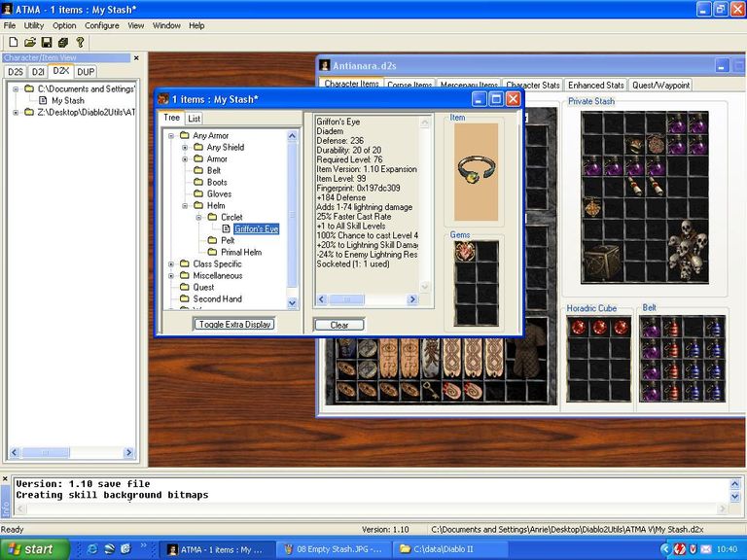Expand the Z:\Desktop\Diablo2Utils node
747x560 pixels.
coord(16,113)
